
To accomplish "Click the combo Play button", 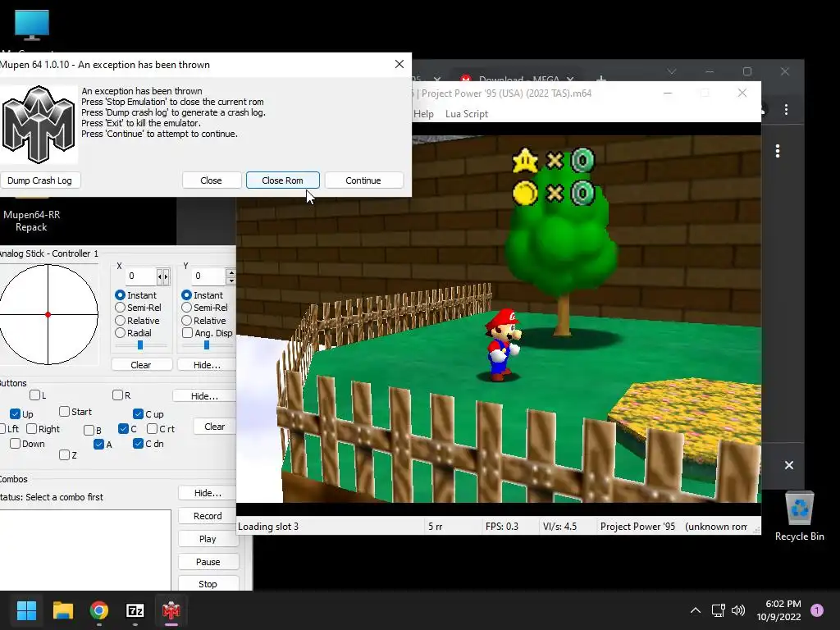I will coord(208,539).
